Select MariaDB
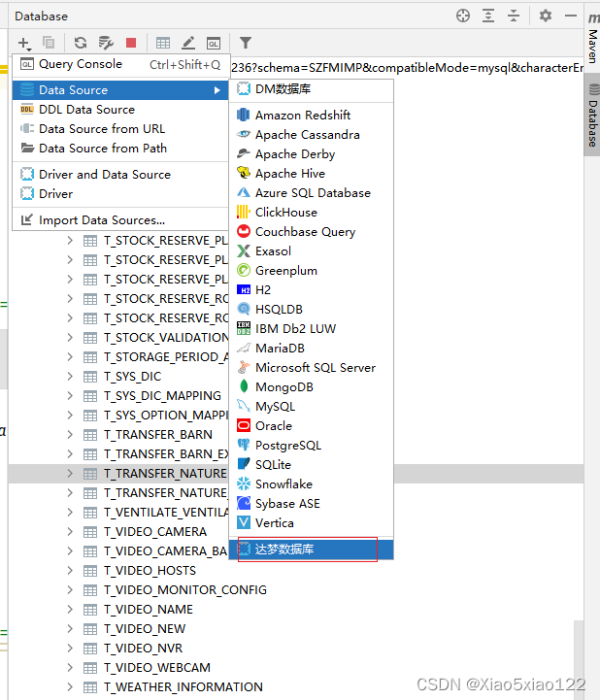 tap(311, 349)
